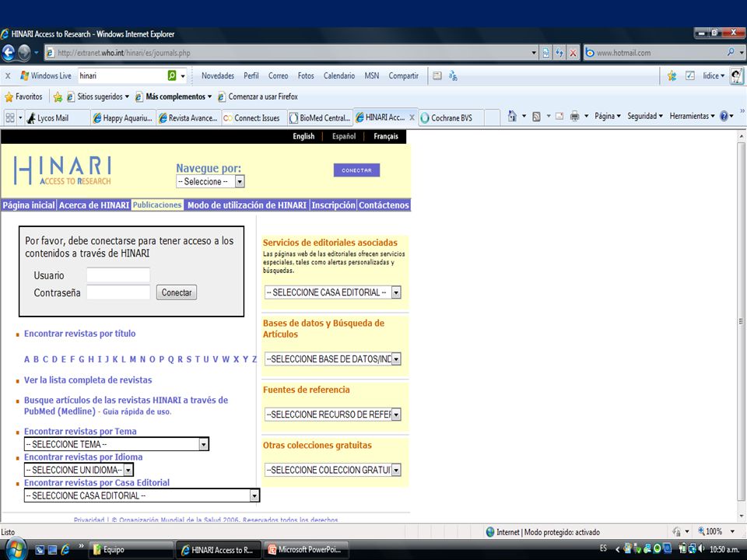747x560 pixels.
Task: Open the Quick Tabs grid icon
Action: (x=10, y=117)
